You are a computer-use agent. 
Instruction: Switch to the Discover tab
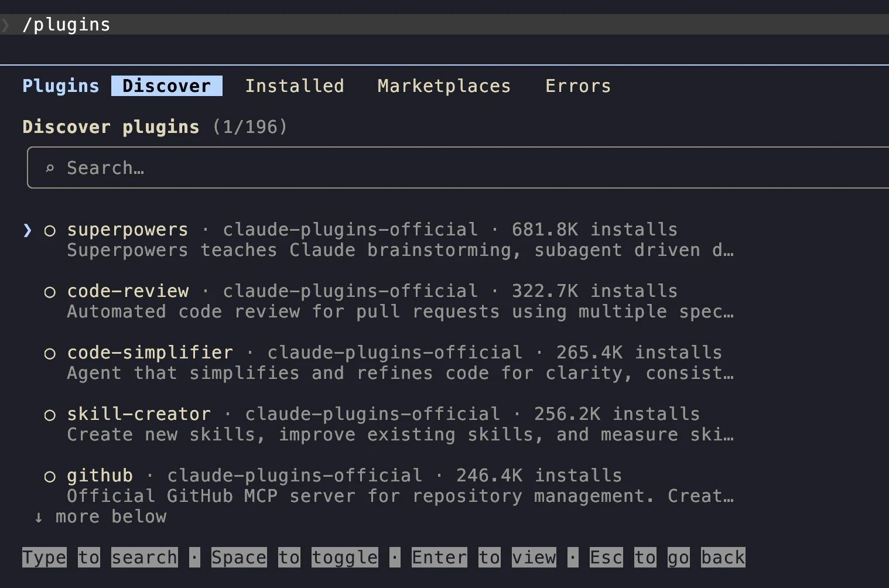[x=167, y=86]
